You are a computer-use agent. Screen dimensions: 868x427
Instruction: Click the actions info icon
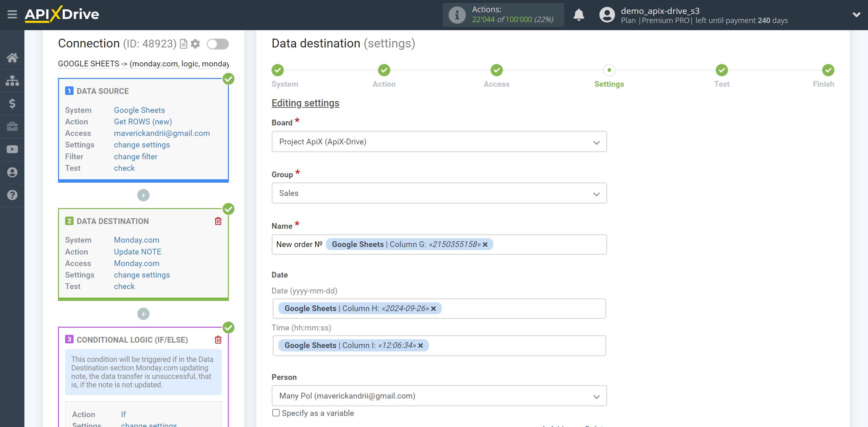(457, 15)
